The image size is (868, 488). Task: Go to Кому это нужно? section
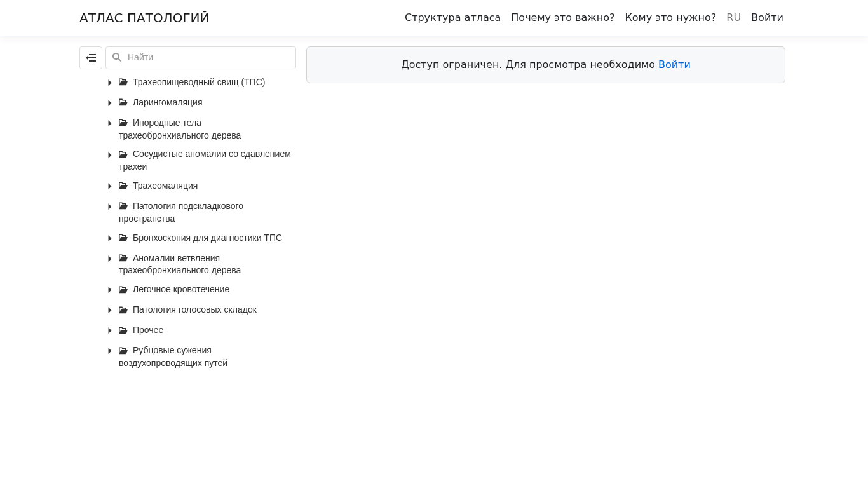click(x=670, y=18)
